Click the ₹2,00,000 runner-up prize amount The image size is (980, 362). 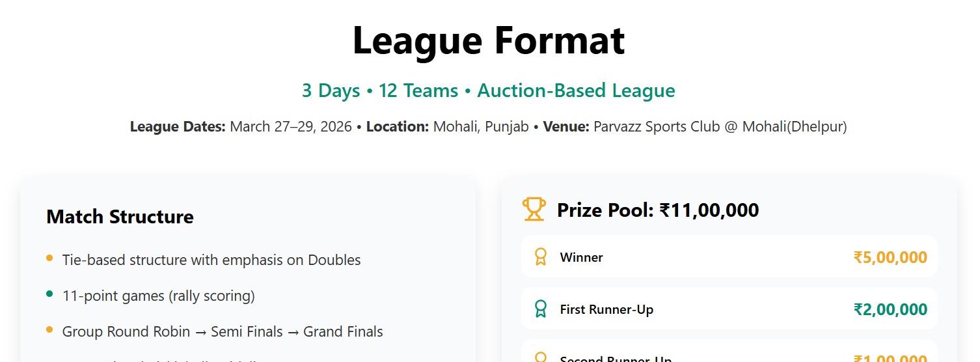coord(890,309)
